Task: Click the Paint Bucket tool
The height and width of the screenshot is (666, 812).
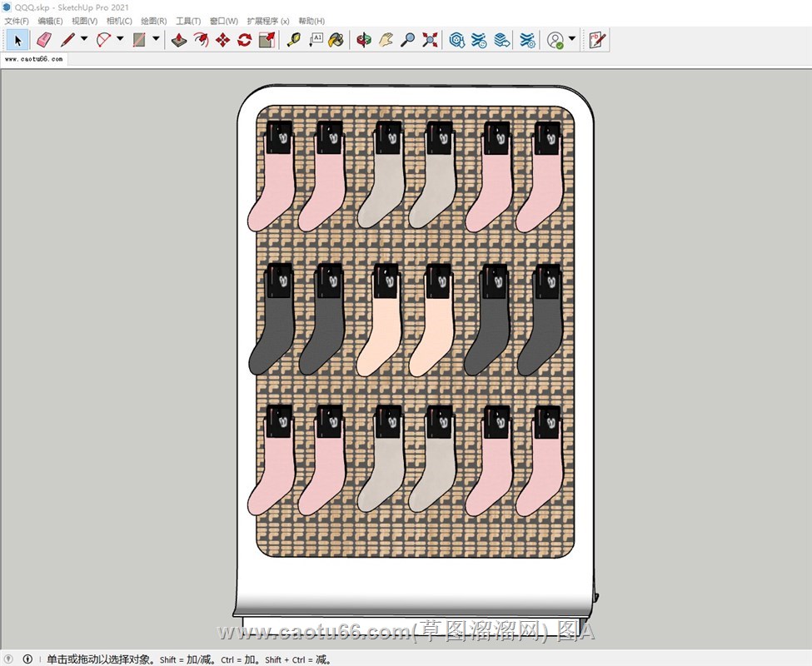Action: pyautogui.click(x=336, y=40)
